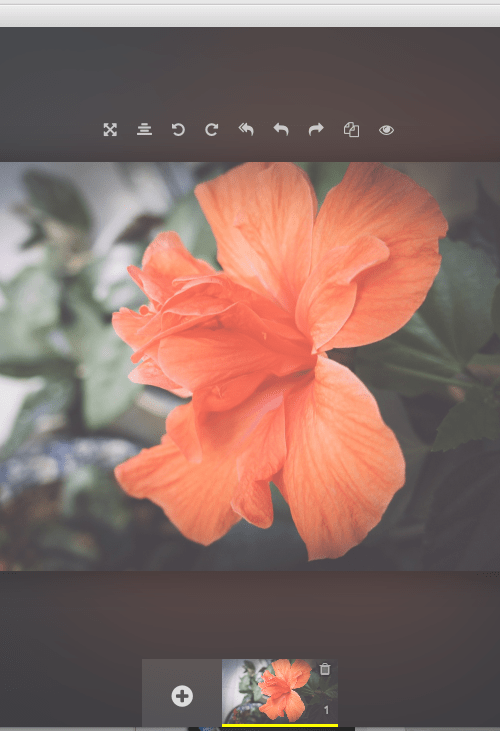This screenshot has width=500, height=731.
Task: Select the hibiscus thumbnail in filmstrip
Action: click(280, 691)
